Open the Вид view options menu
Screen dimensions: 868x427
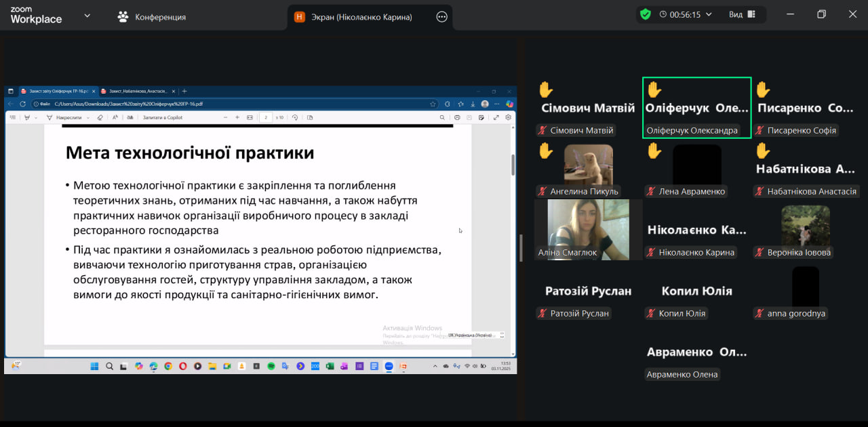point(742,14)
